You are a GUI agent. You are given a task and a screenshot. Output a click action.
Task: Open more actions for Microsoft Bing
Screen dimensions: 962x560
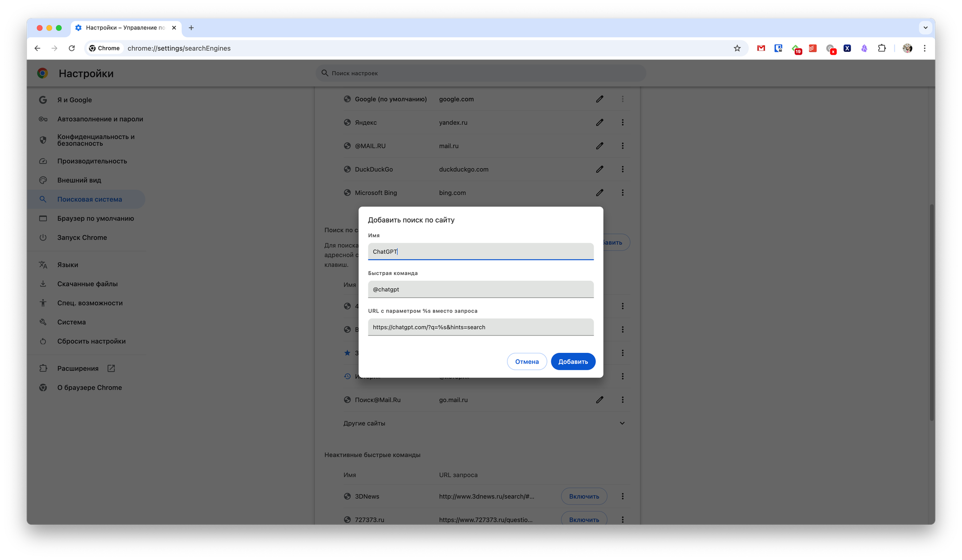pyautogui.click(x=622, y=193)
